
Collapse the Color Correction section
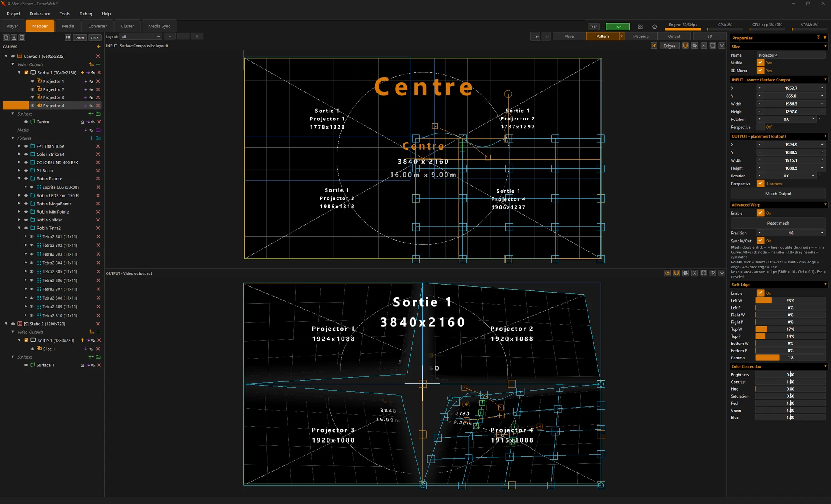(x=825, y=366)
